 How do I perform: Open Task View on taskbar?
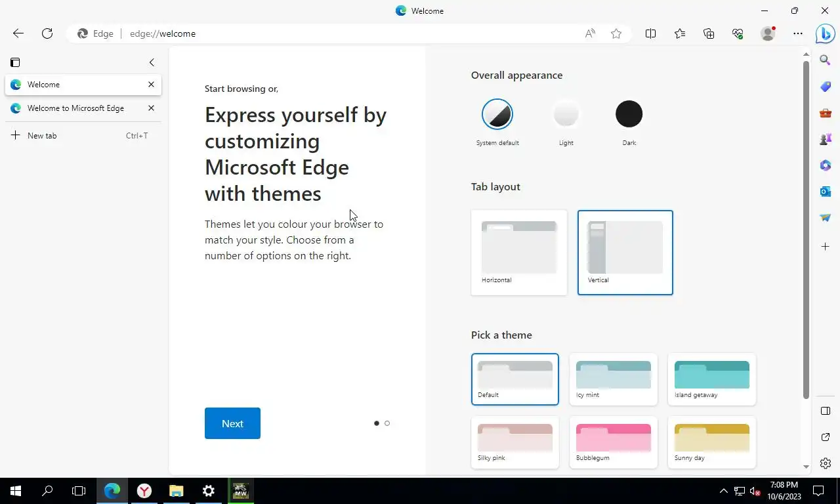[79, 491]
